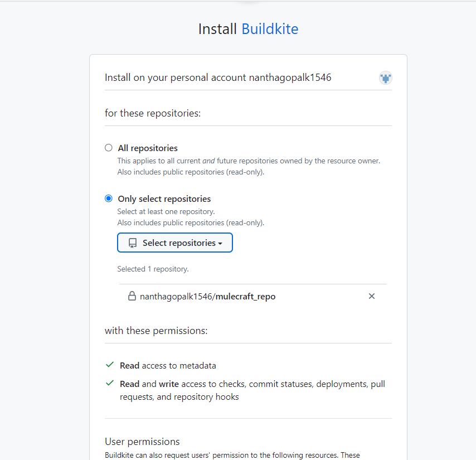Click the green checkmark beside Read access to metadata

pos(109,365)
